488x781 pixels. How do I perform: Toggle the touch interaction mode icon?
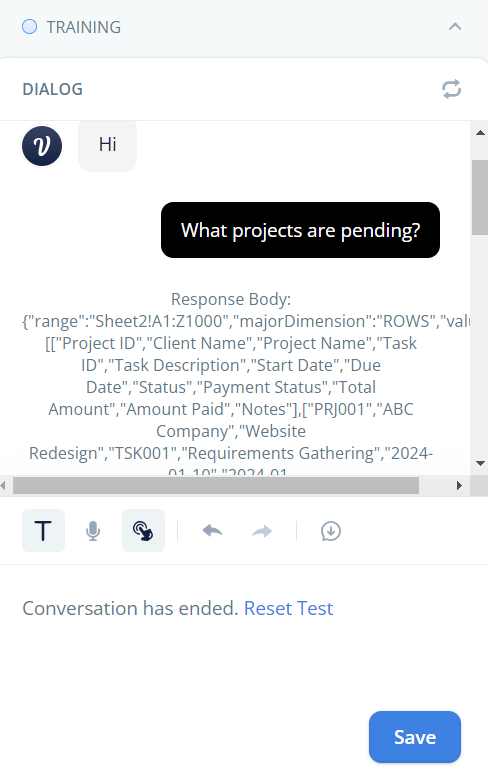click(x=143, y=530)
